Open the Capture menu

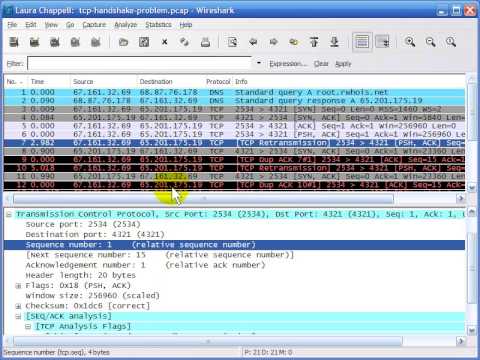(94, 25)
